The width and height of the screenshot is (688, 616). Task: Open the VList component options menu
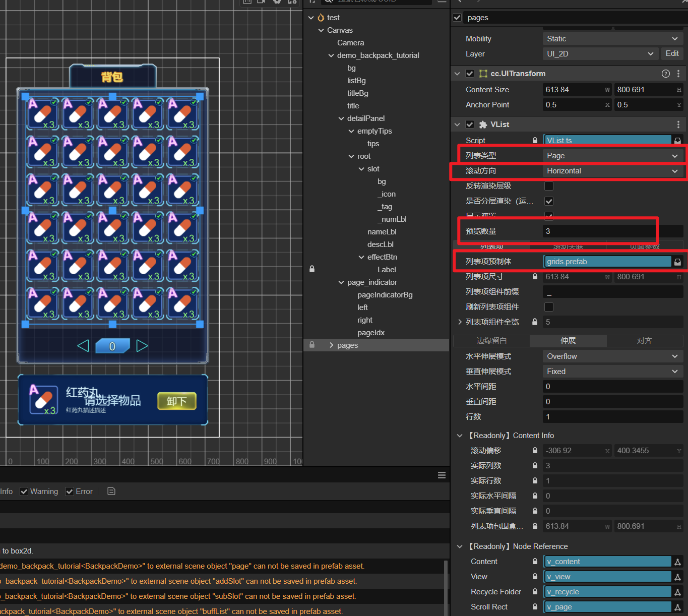click(x=678, y=125)
